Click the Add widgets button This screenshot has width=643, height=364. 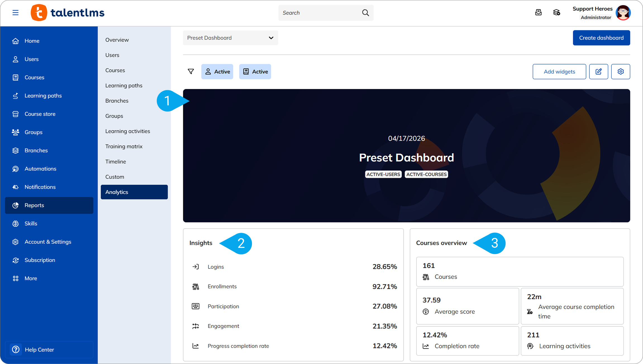[x=559, y=71]
